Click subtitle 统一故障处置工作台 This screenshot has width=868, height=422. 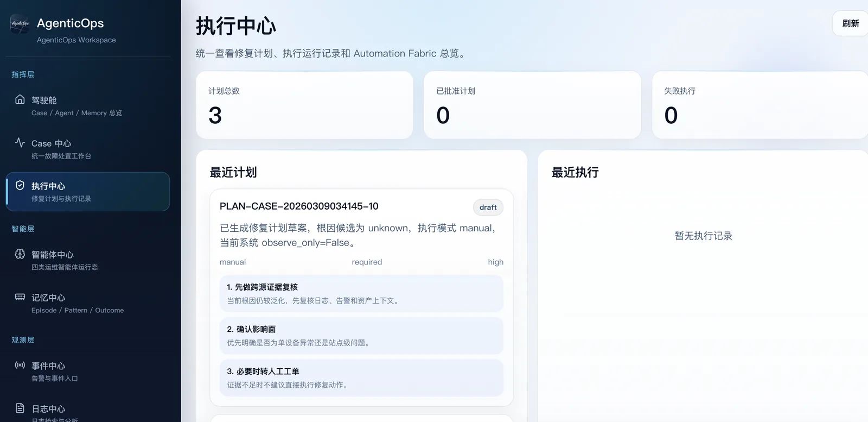(61, 156)
